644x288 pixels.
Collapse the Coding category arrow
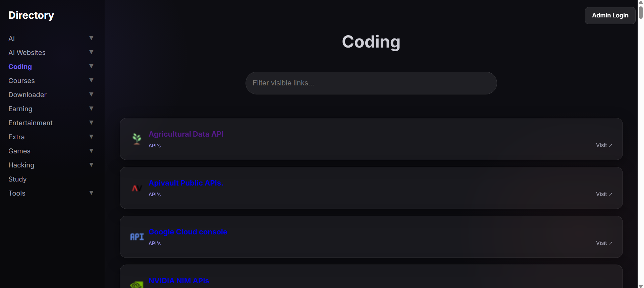coord(91,66)
